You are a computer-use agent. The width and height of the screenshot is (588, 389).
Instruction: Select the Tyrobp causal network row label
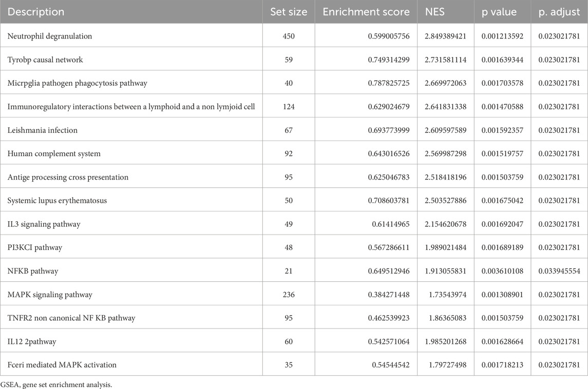click(45, 60)
